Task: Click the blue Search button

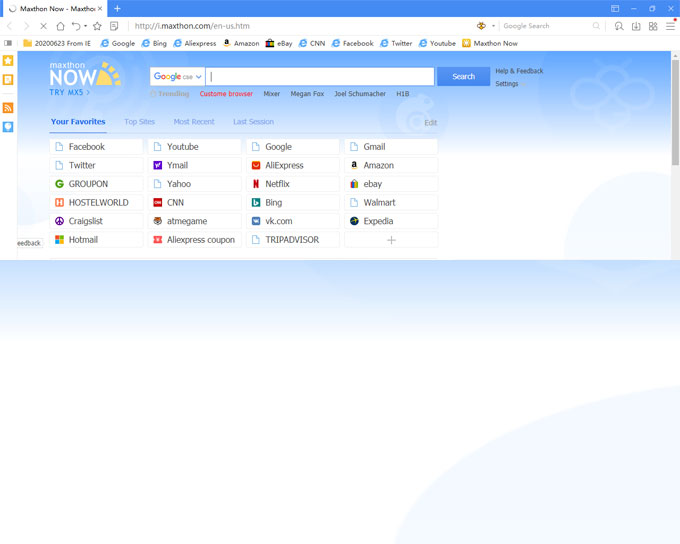Action: pyautogui.click(x=464, y=76)
